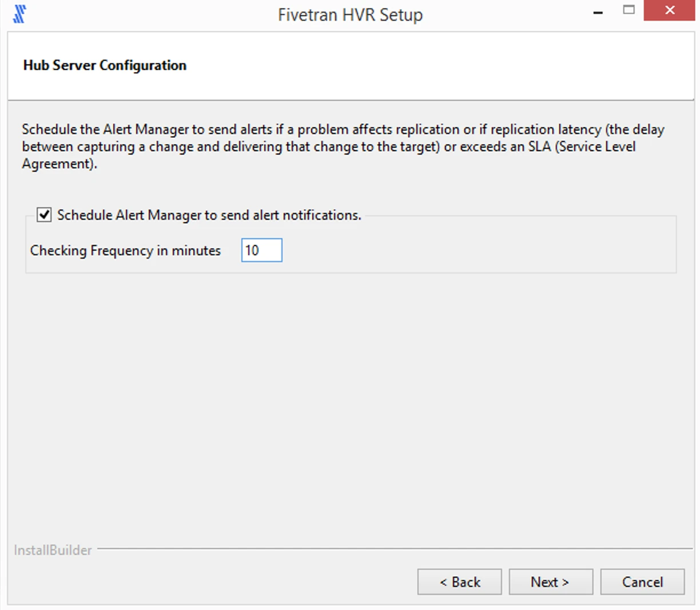
Task: Minimize the Fivetran HVR Setup window
Action: 597,10
